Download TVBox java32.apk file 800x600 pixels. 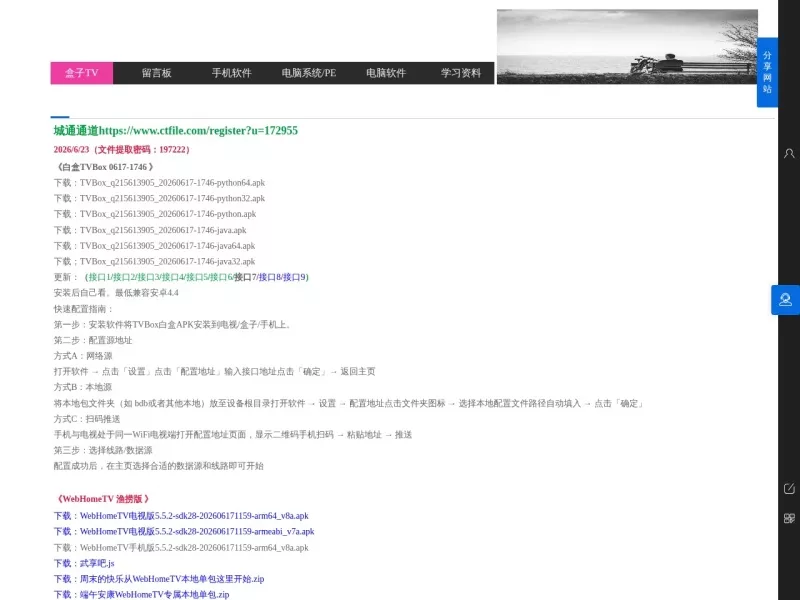[167, 262]
